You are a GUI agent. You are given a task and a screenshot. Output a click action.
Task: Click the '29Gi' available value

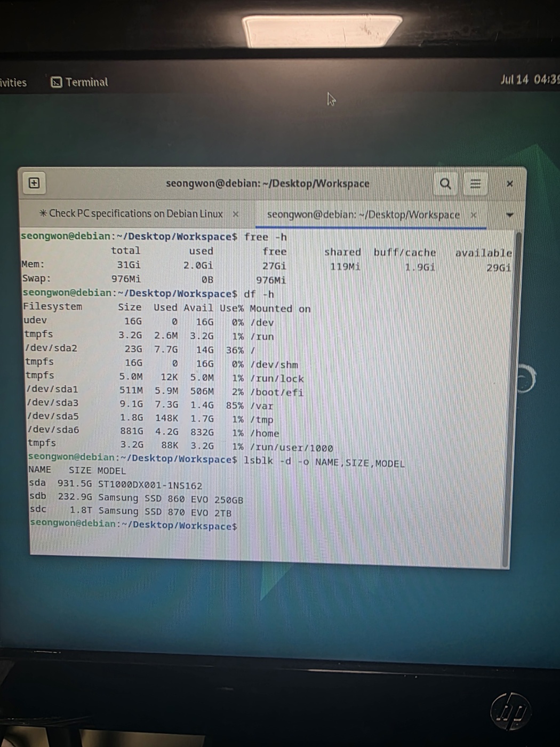[499, 267]
